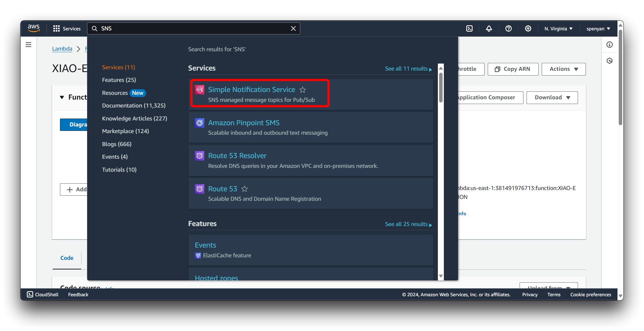The image size is (644, 331).
Task: Click the page vertical scrollbar
Action: click(x=620, y=77)
